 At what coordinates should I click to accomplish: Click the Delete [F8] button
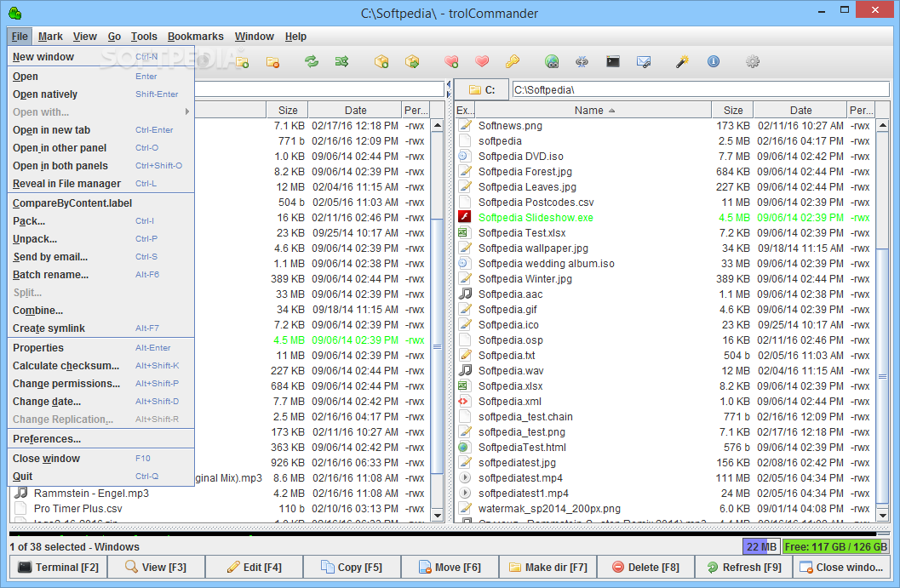coord(645,567)
